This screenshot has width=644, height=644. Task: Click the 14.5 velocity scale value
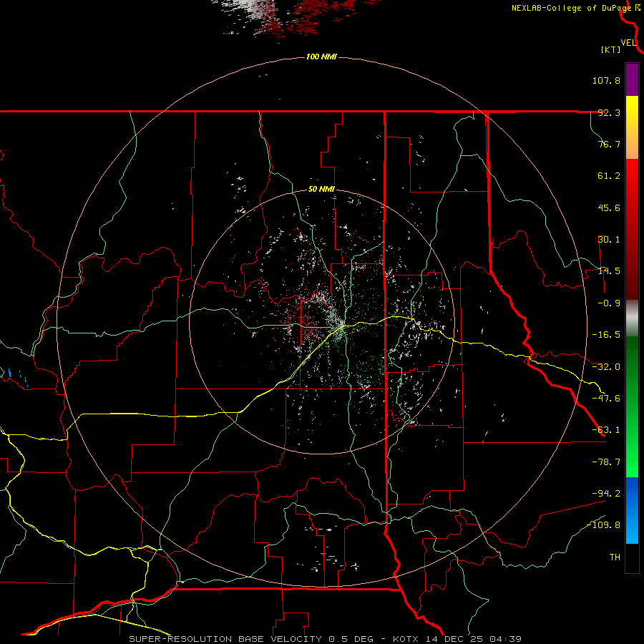(609, 271)
